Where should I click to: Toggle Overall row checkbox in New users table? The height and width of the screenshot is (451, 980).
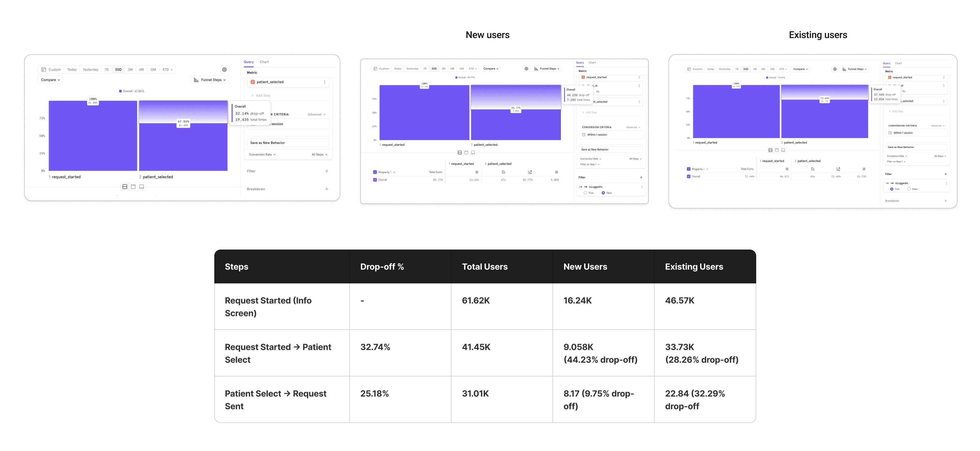point(375,180)
